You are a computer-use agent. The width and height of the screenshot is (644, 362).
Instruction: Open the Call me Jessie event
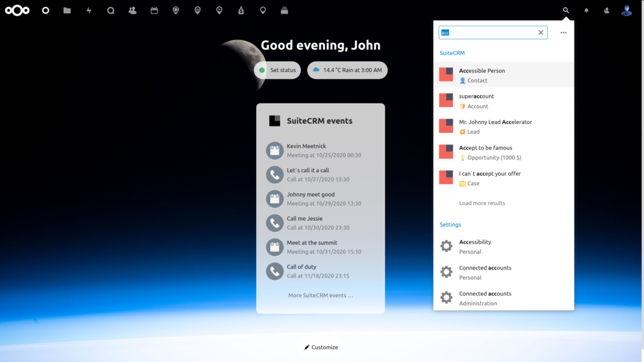[321, 223]
